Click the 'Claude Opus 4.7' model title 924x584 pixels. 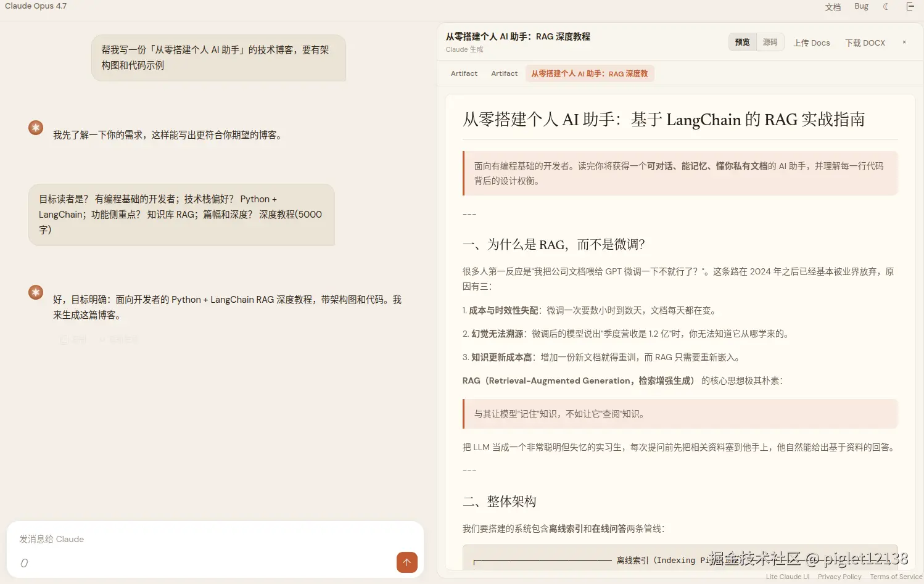click(x=36, y=6)
